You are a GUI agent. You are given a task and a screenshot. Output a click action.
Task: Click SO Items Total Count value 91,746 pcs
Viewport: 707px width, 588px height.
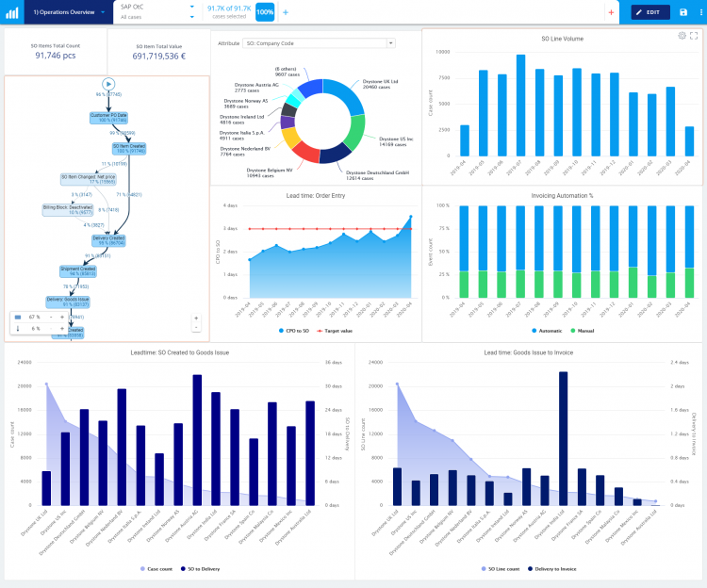pos(56,56)
